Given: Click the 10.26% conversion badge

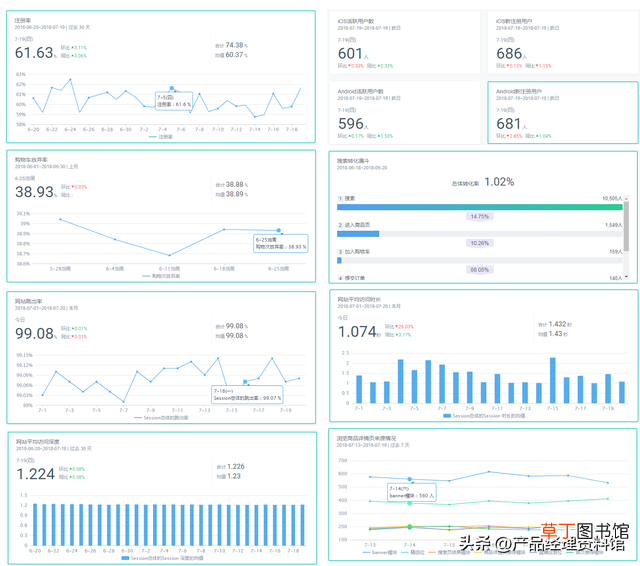Looking at the screenshot, I should pyautogui.click(x=480, y=243).
